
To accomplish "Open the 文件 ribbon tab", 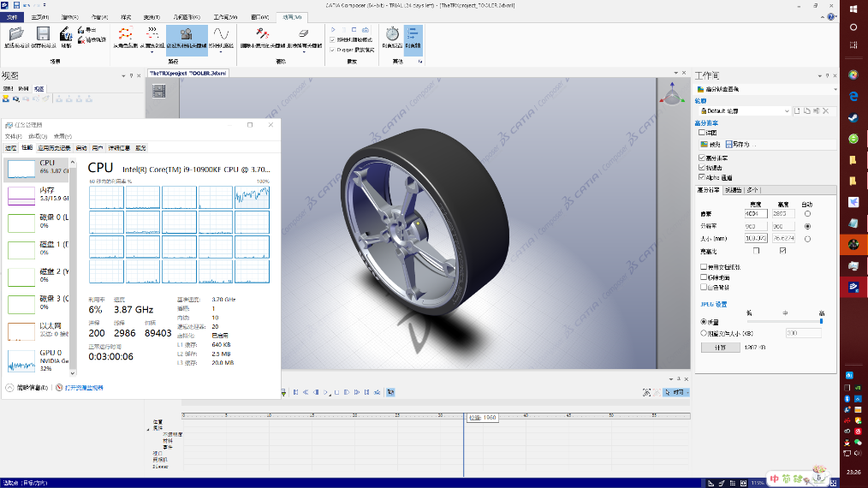I will click(x=13, y=16).
